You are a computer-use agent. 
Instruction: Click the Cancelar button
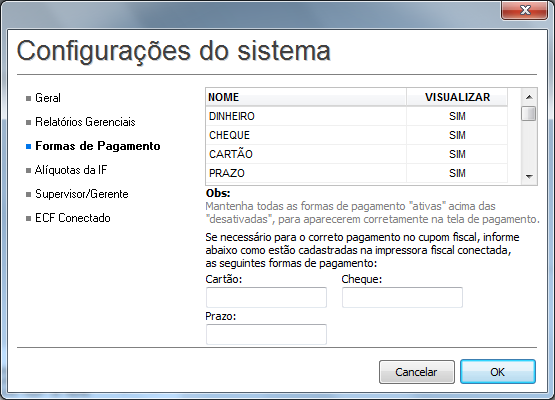pos(417,372)
